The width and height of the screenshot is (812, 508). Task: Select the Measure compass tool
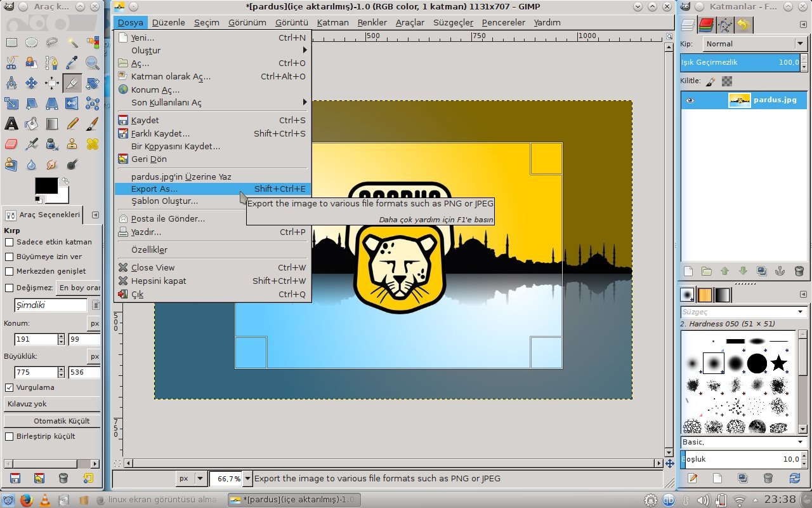click(x=11, y=83)
